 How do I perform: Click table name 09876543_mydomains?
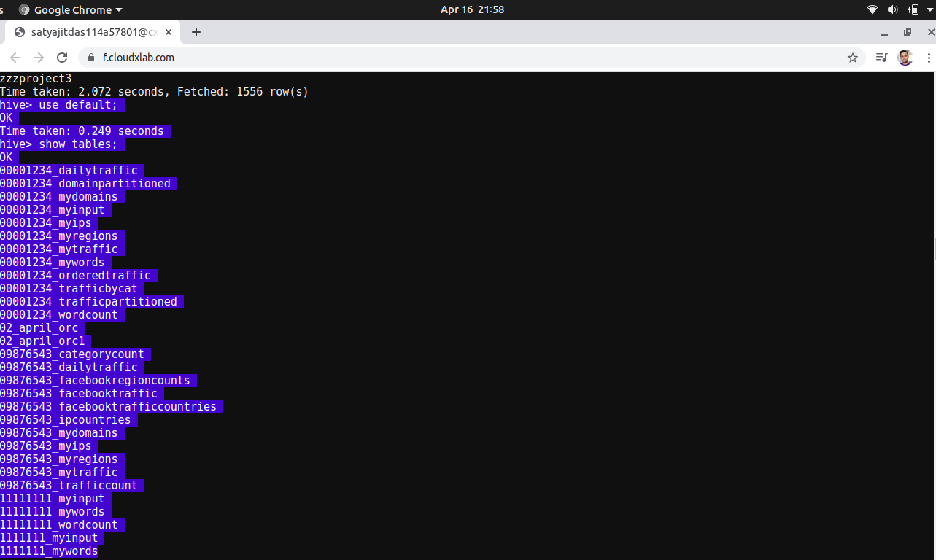[x=59, y=433]
